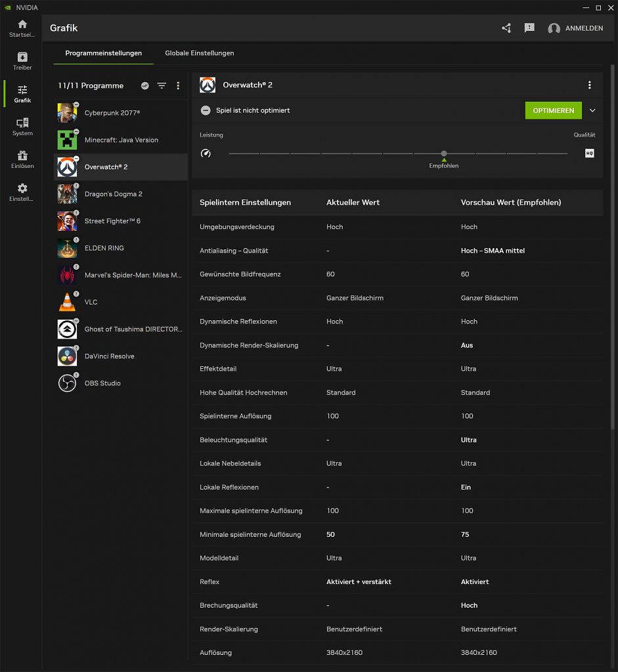618x672 pixels.
Task: Select DaVinci Resolve entry
Action: point(121,356)
